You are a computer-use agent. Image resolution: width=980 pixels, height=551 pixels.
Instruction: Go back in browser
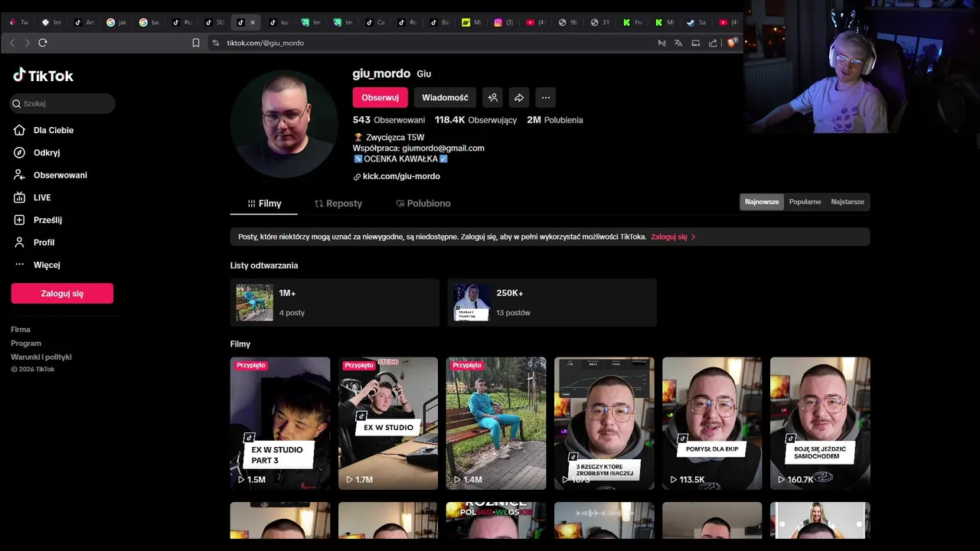[x=12, y=43]
